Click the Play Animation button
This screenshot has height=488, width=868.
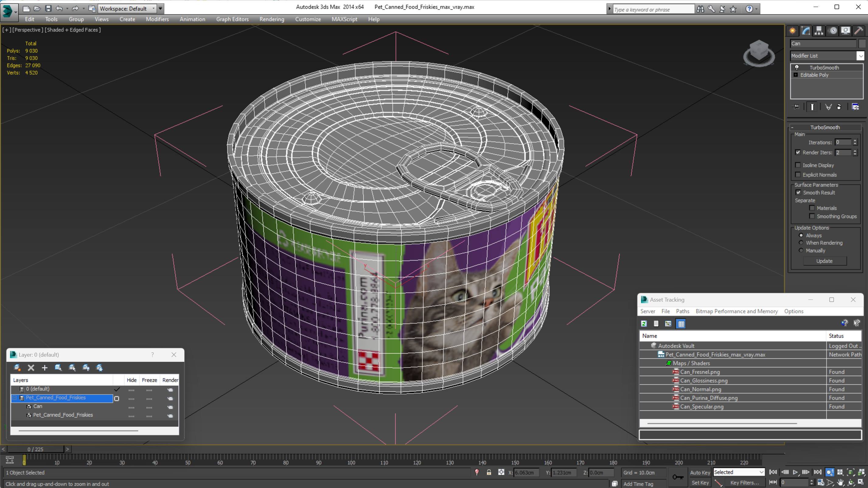795,472
